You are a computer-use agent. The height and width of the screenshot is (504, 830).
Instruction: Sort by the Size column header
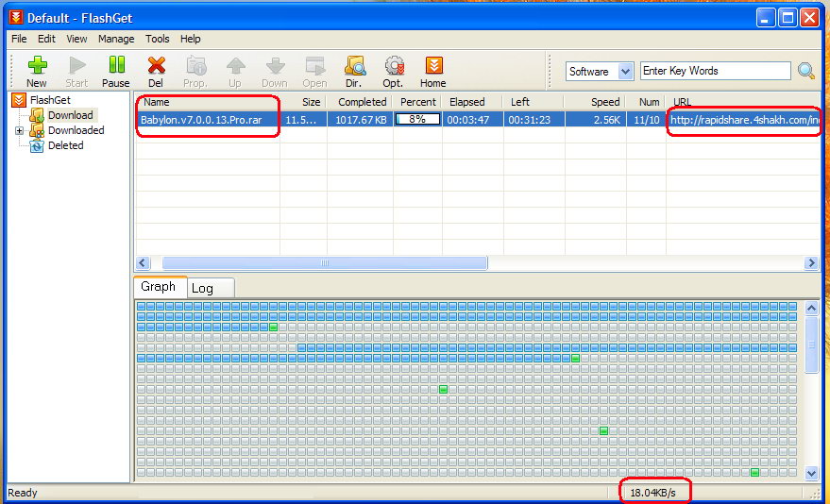(x=303, y=102)
